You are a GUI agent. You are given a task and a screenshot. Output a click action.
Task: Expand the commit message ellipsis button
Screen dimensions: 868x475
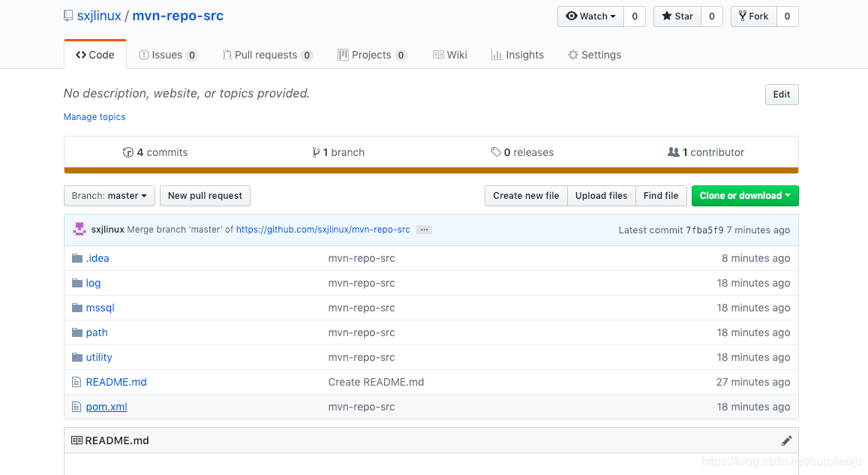[424, 230]
